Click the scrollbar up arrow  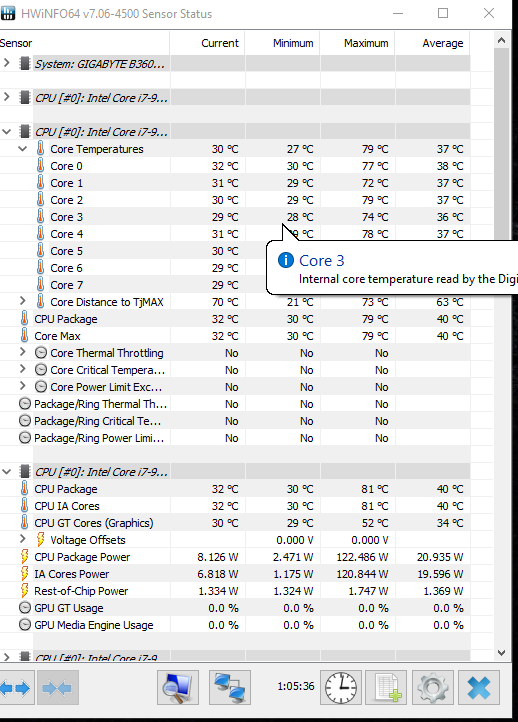pos(501,41)
